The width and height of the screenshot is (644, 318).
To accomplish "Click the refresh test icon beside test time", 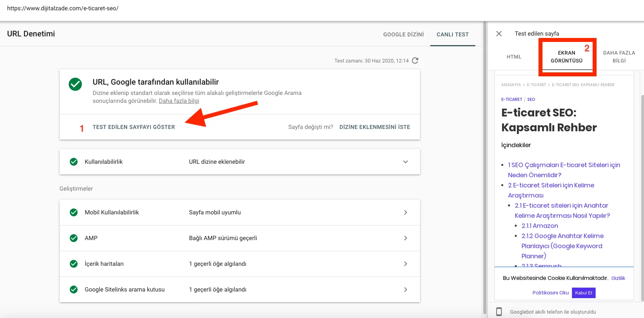I will [415, 61].
